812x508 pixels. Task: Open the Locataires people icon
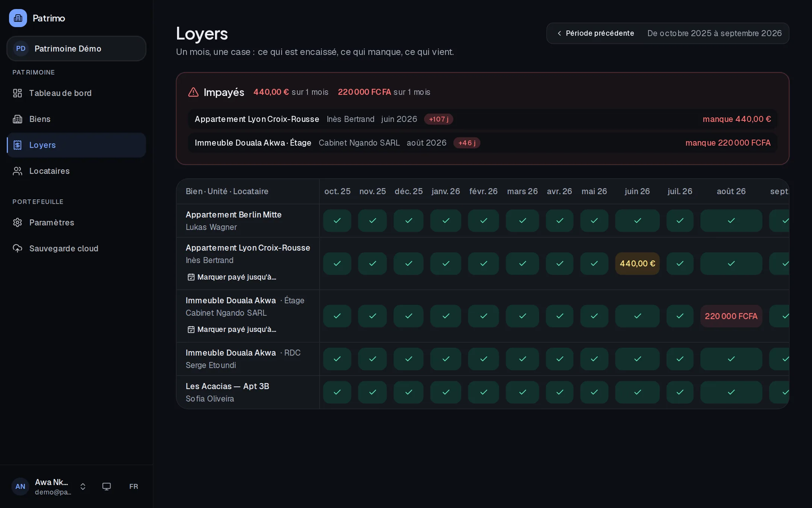coord(17,171)
